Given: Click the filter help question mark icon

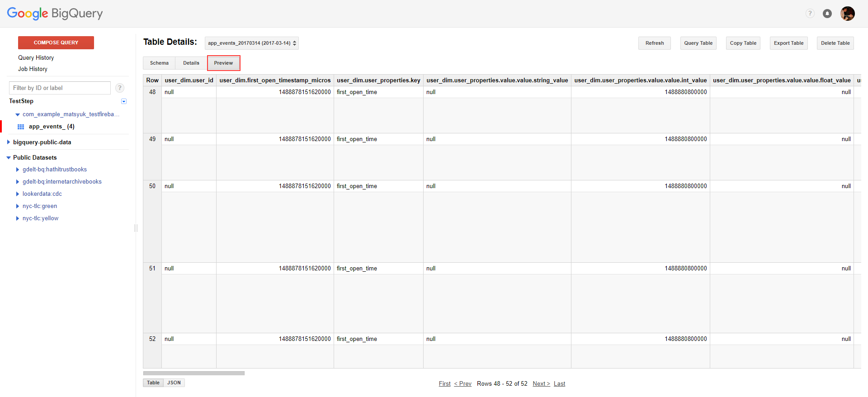Looking at the screenshot, I should click(120, 88).
